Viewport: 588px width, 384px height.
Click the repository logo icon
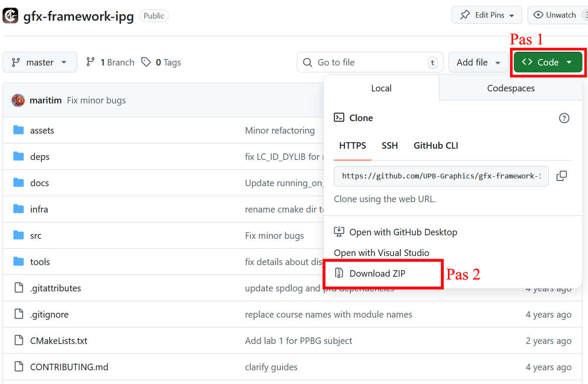coord(11,16)
